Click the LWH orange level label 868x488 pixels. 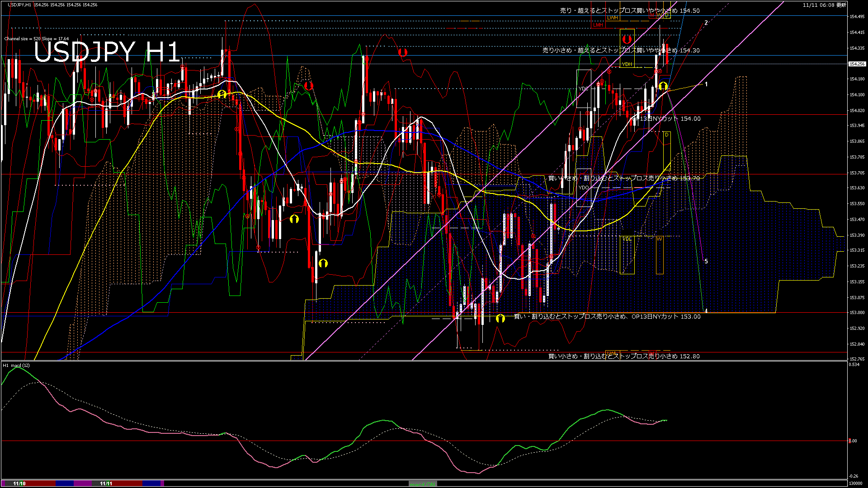(612, 18)
